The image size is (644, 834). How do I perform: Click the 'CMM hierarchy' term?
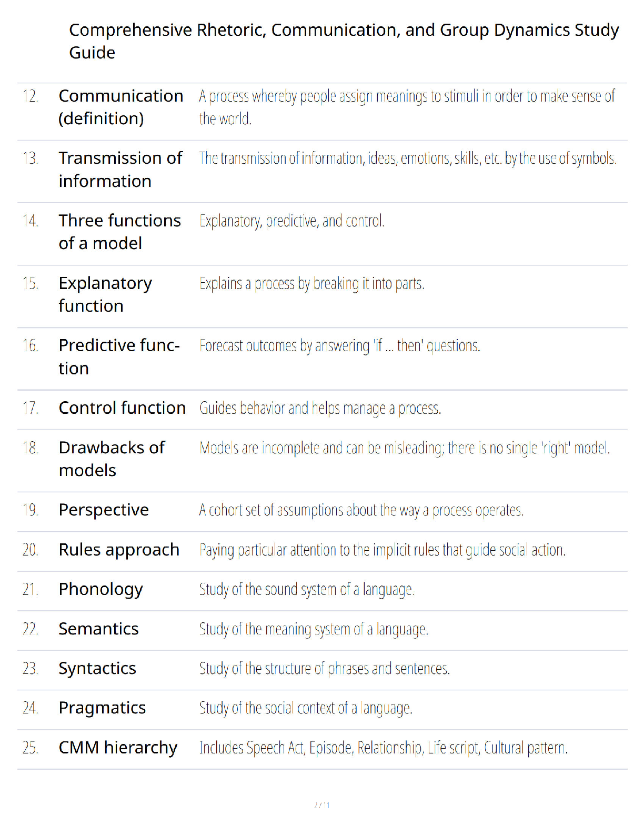[118, 748]
